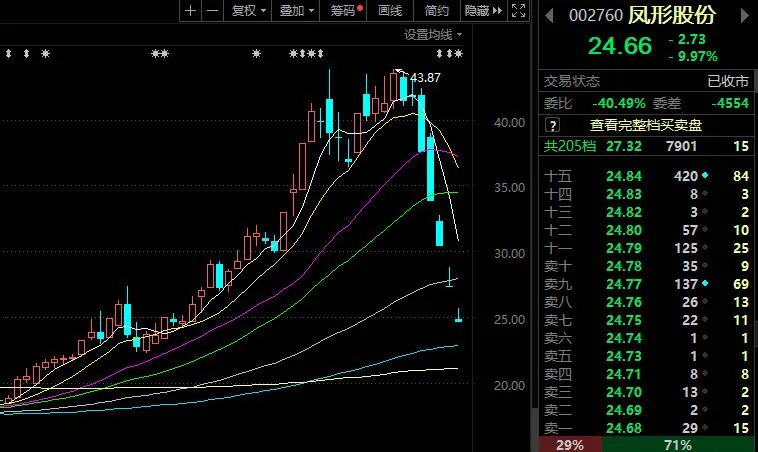This screenshot has width=758, height=452.
Task: Click 隐藏 to hide side panel
Action: [x=483, y=11]
